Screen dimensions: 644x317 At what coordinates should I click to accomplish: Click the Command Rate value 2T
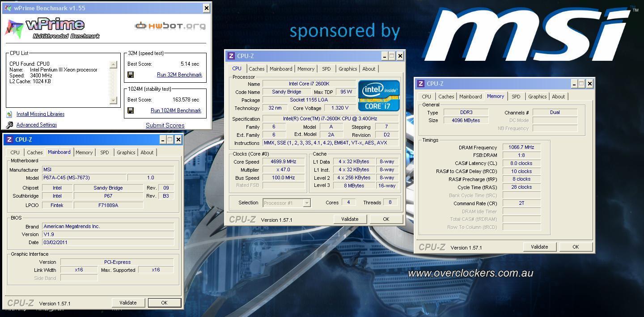click(x=521, y=203)
